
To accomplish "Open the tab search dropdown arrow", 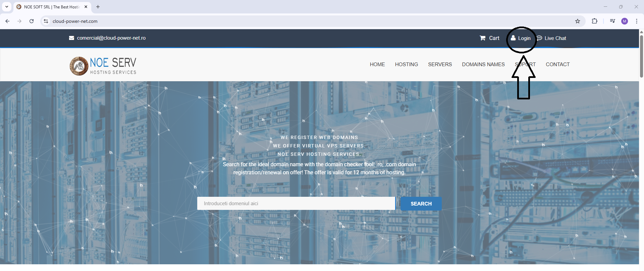I will 7,7.
